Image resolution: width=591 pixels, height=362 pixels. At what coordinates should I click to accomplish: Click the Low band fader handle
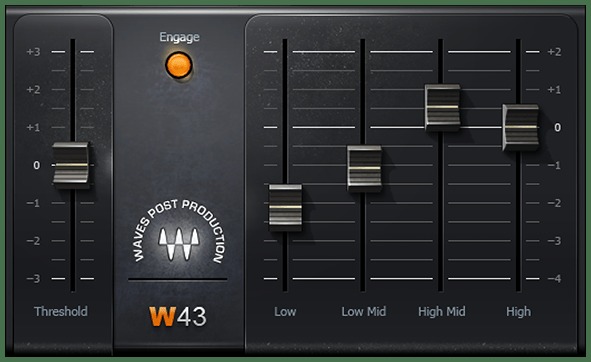pos(285,207)
